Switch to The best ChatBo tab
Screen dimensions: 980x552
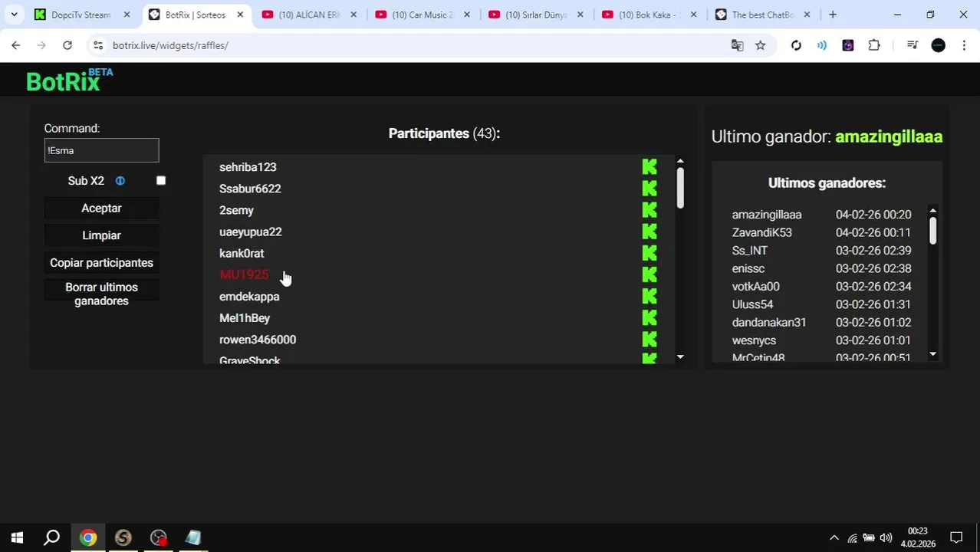[763, 15]
